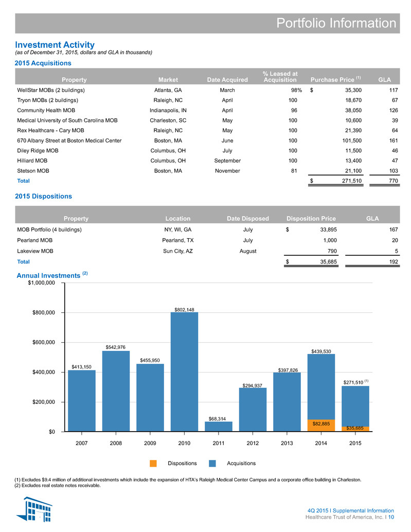Click the 'Portfolio Information' header title
This screenshot has width=411, height=532.
point(336,23)
